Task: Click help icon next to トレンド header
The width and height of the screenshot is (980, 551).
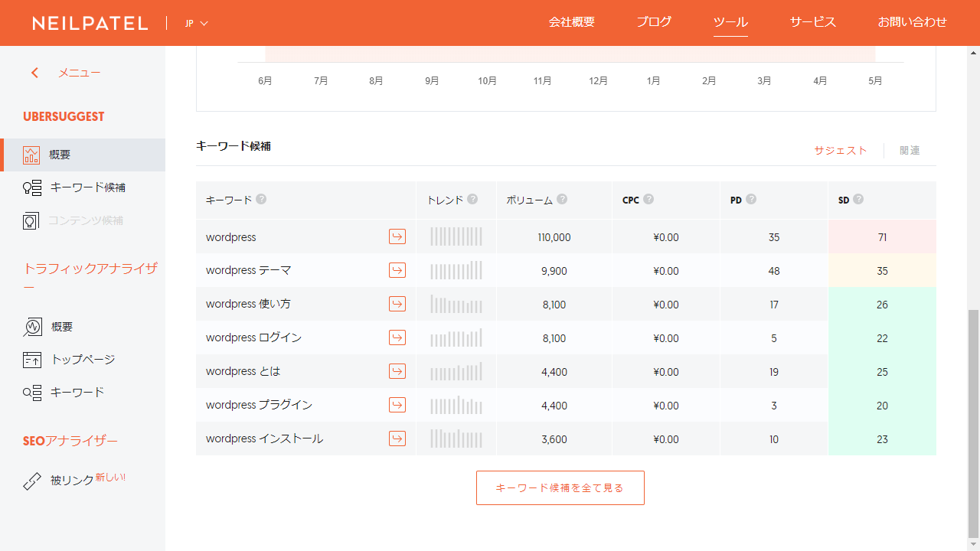Action: coord(472,199)
